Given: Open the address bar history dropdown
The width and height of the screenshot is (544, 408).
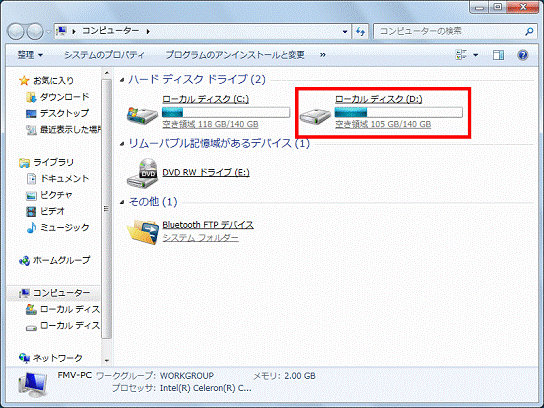Looking at the screenshot, I should (345, 32).
